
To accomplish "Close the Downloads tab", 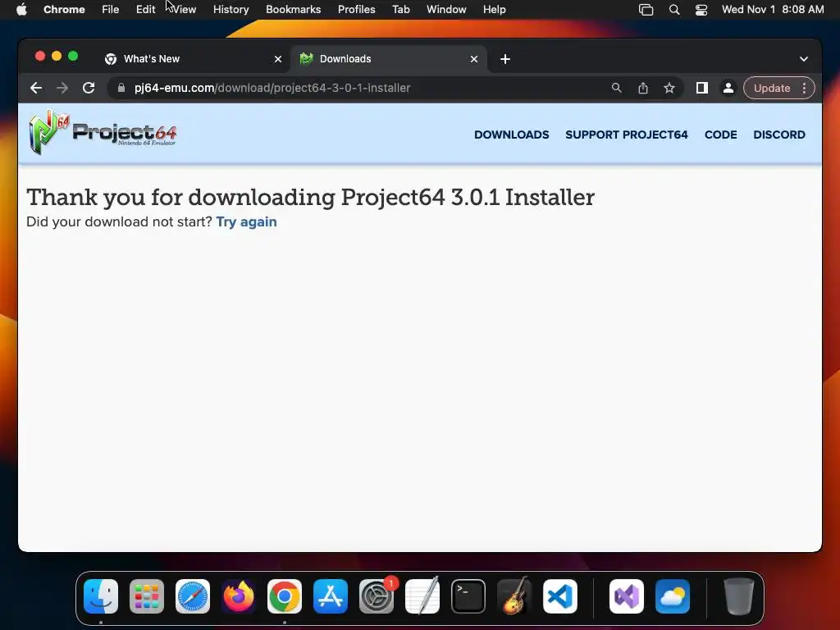I will [474, 59].
